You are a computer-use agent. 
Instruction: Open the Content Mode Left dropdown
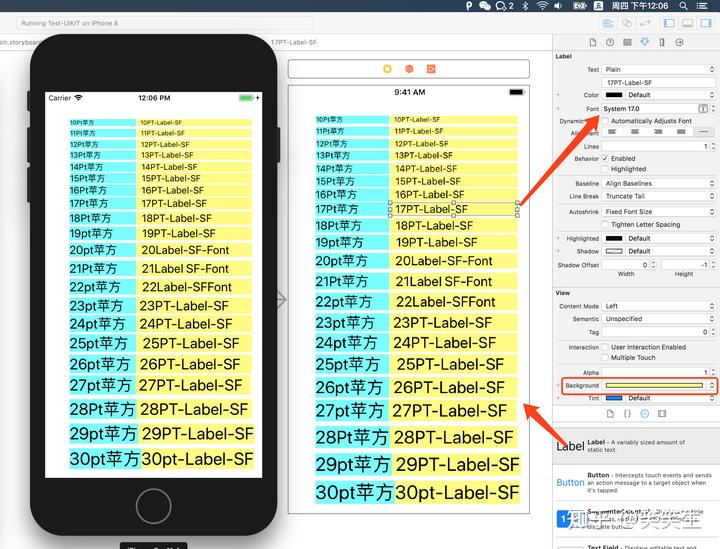point(659,306)
